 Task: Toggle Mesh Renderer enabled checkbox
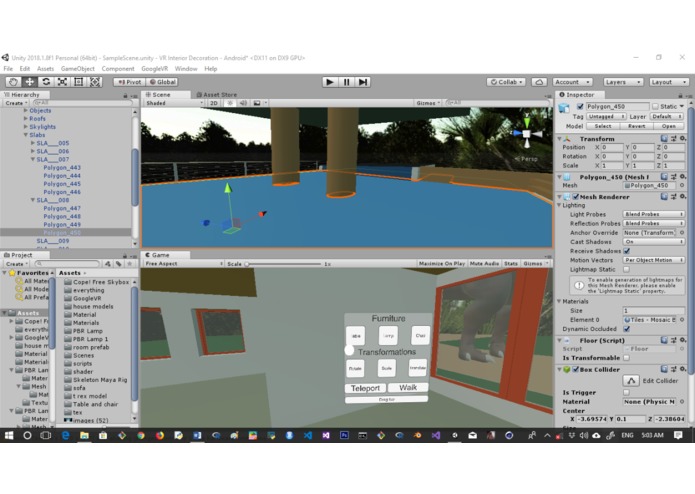(575, 197)
